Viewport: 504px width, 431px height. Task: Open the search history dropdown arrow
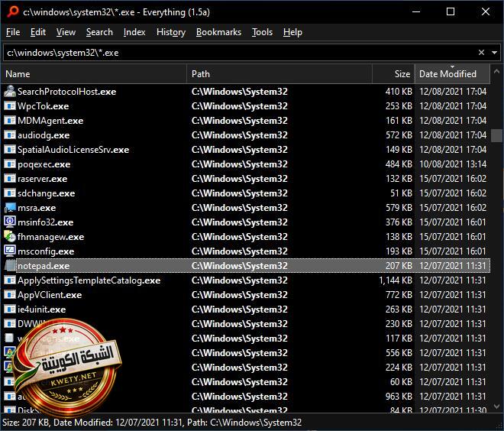[495, 53]
